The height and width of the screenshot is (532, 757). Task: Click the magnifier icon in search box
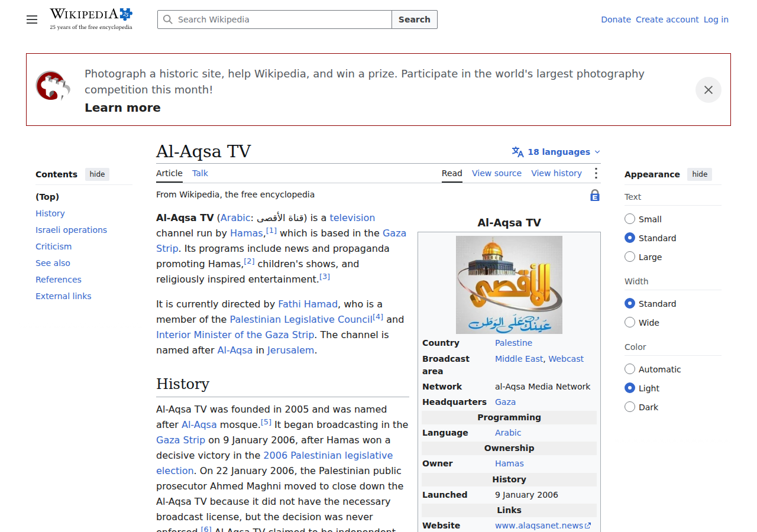pyautogui.click(x=168, y=20)
